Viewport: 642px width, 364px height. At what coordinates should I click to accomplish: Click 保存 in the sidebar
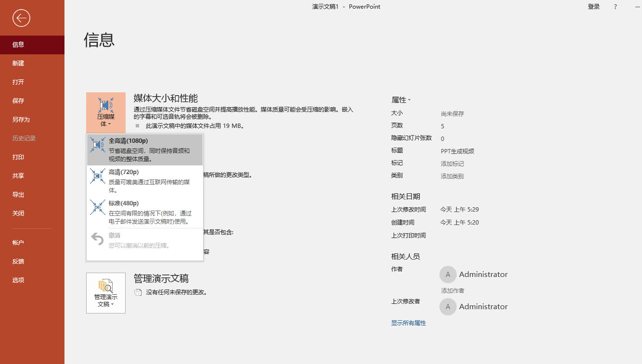point(32,101)
